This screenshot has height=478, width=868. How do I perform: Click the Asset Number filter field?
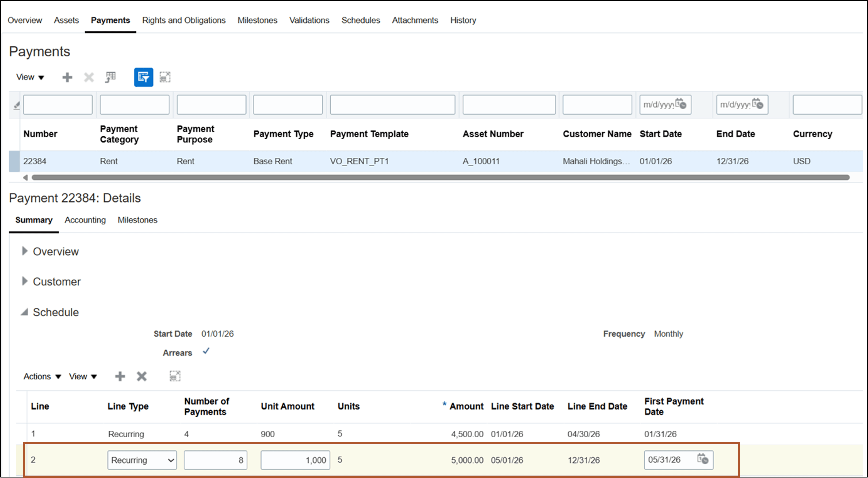[x=509, y=105]
